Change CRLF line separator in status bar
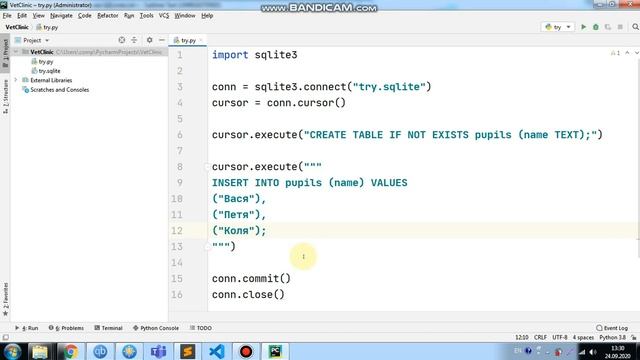 pyautogui.click(x=540, y=338)
